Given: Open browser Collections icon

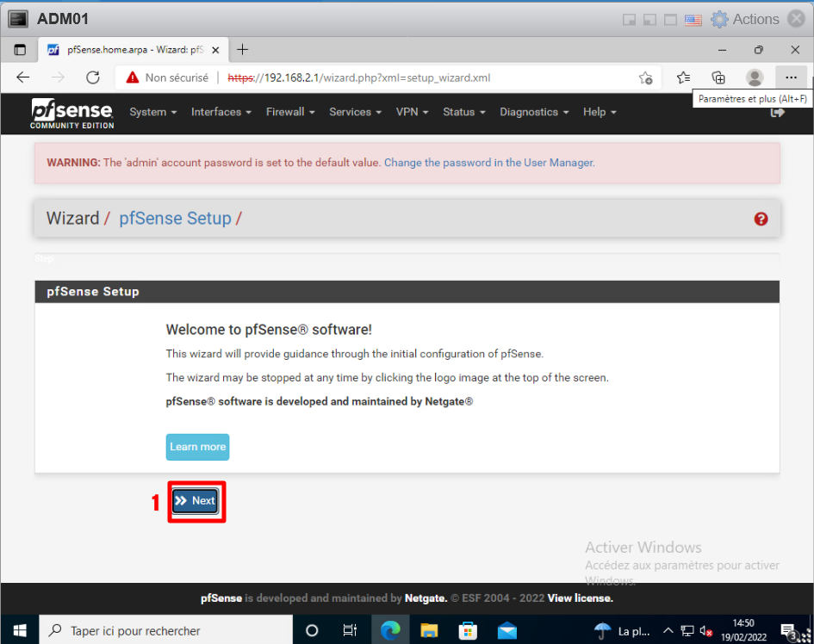Looking at the screenshot, I should coord(718,77).
